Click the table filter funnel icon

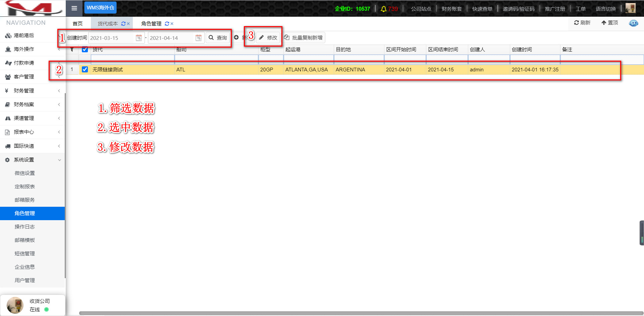[72, 50]
